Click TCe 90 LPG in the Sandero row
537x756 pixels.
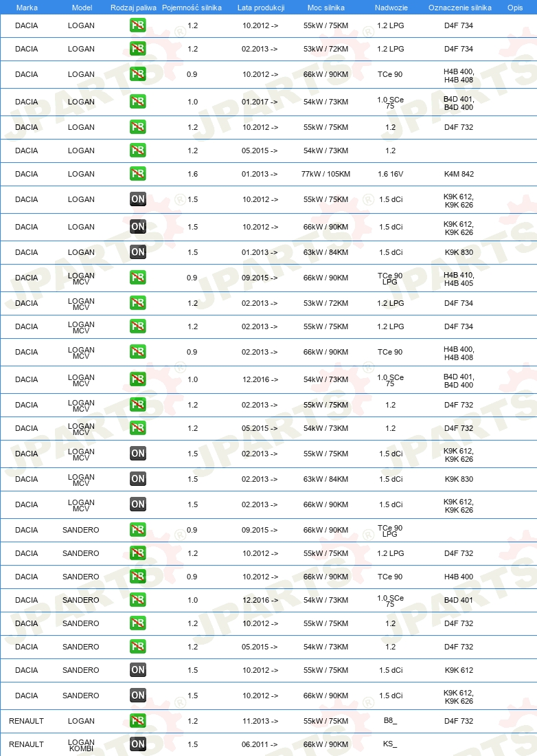coord(390,531)
